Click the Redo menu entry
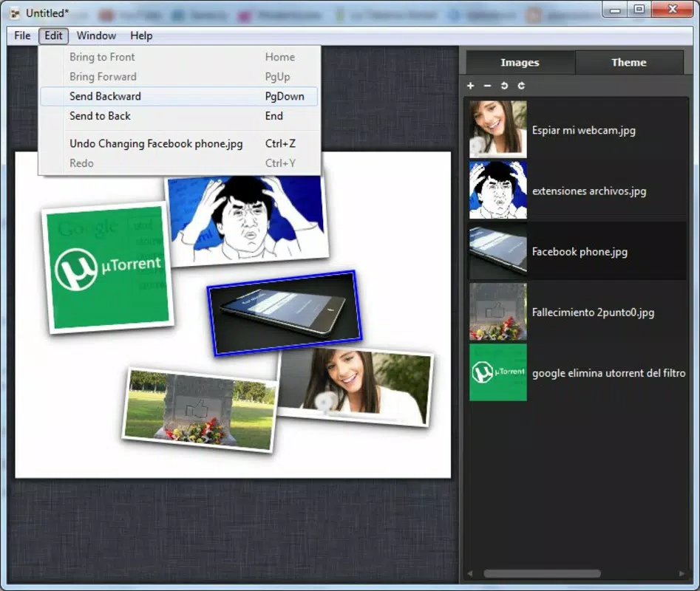 179,163
